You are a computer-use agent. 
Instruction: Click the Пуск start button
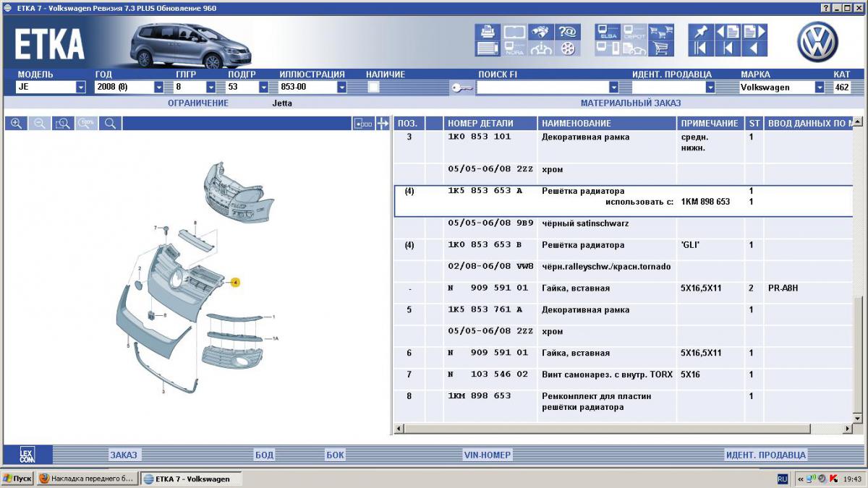[x=17, y=479]
